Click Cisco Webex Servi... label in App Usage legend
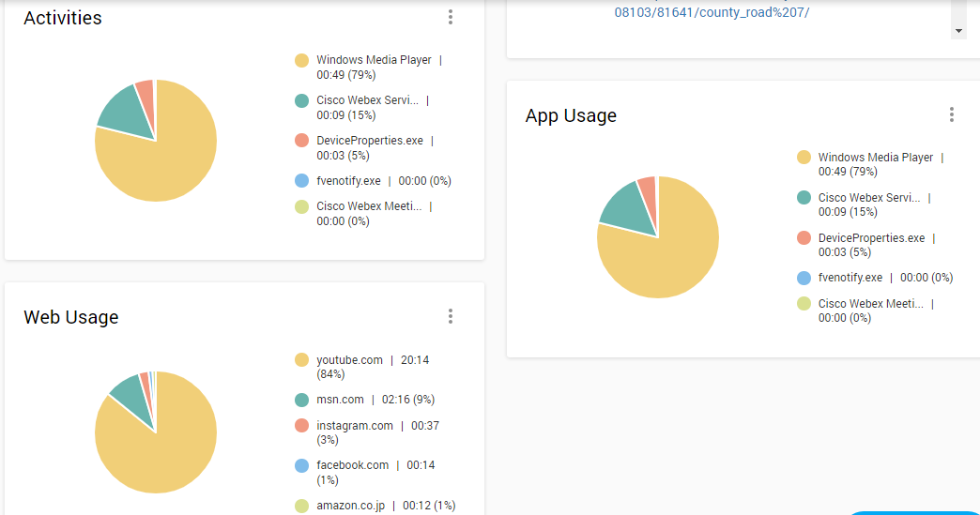The image size is (980, 515). click(869, 198)
